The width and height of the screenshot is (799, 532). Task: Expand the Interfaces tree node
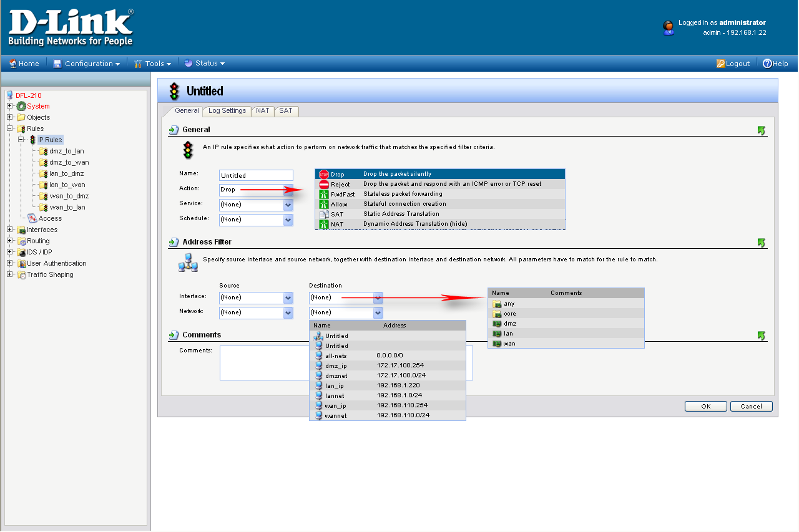pos(10,230)
